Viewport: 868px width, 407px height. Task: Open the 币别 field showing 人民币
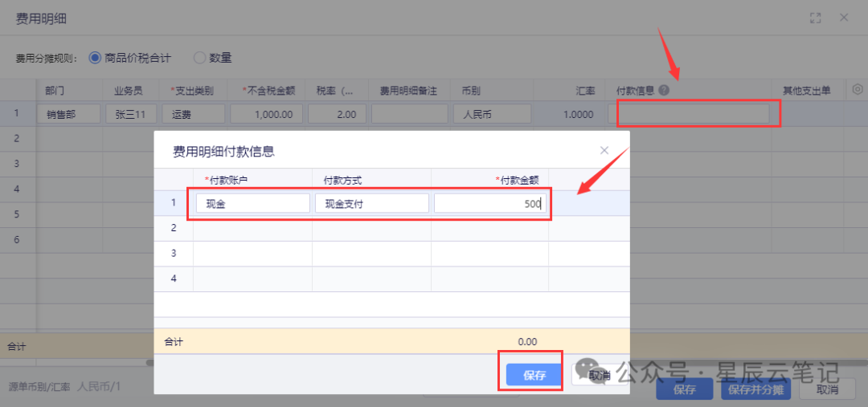pyautogui.click(x=491, y=115)
